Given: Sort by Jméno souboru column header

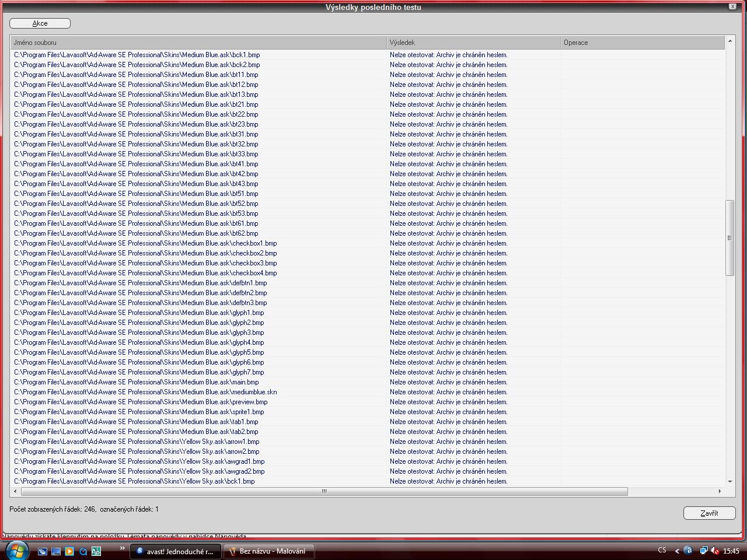Looking at the screenshot, I should [198, 43].
